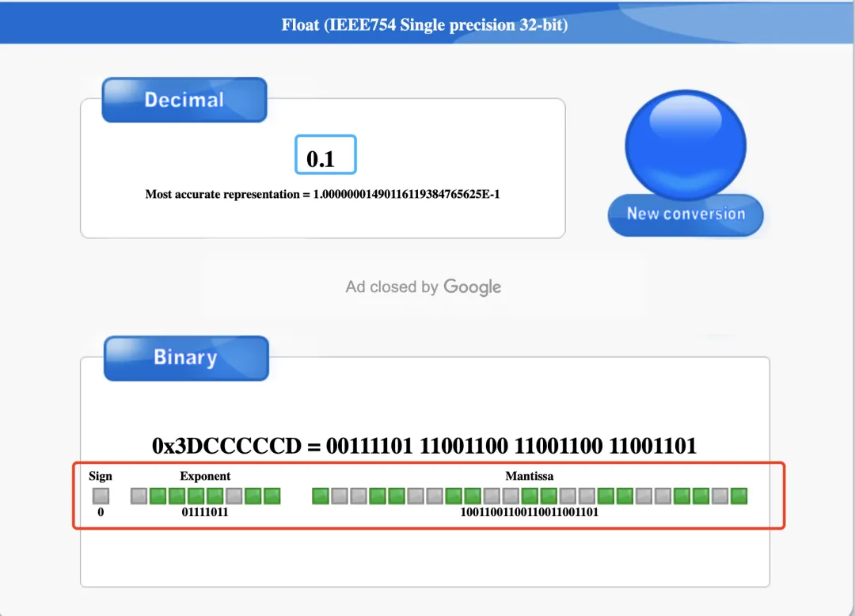This screenshot has height=616, width=855.
Task: Click the Ad closed by Google notice
Action: pos(423,287)
